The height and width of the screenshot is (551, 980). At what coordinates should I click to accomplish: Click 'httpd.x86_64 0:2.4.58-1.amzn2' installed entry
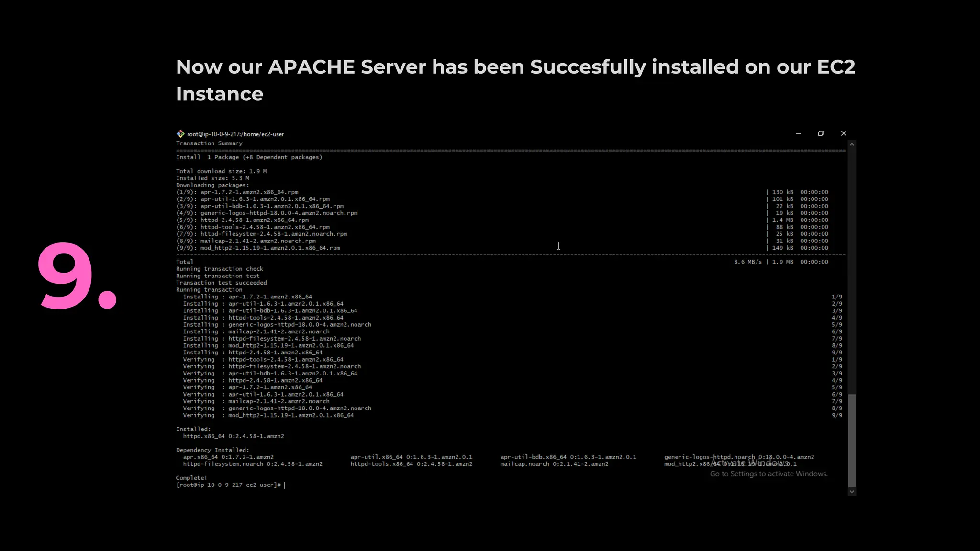pos(234,436)
